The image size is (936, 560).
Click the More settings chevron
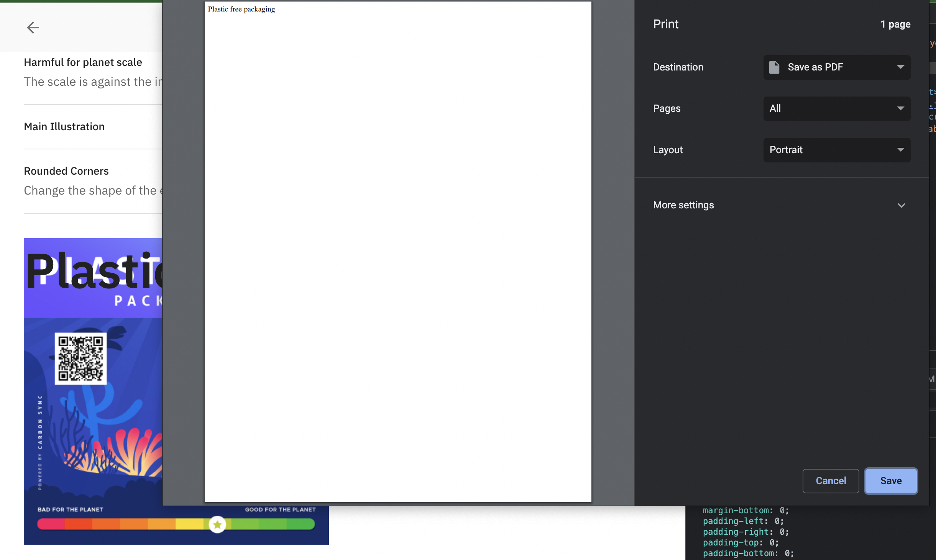902,205
